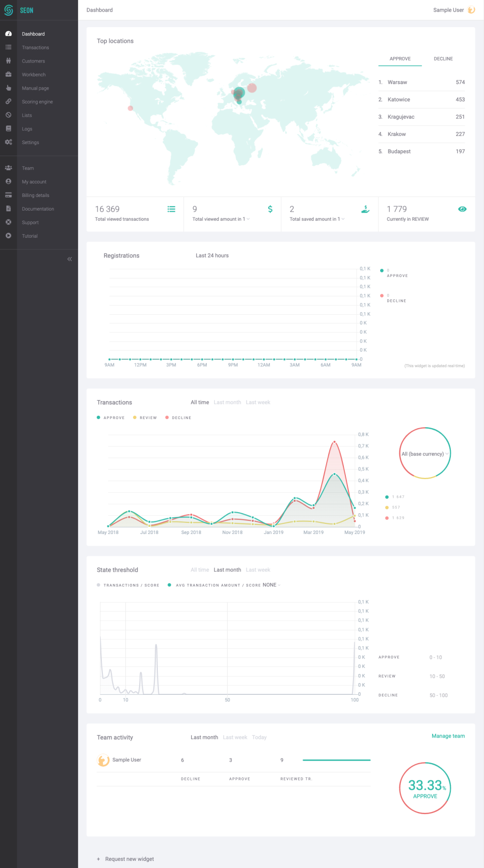Open the NONE dropdown in State threshold
Viewport: 484px width, 868px height.
pos(271,585)
